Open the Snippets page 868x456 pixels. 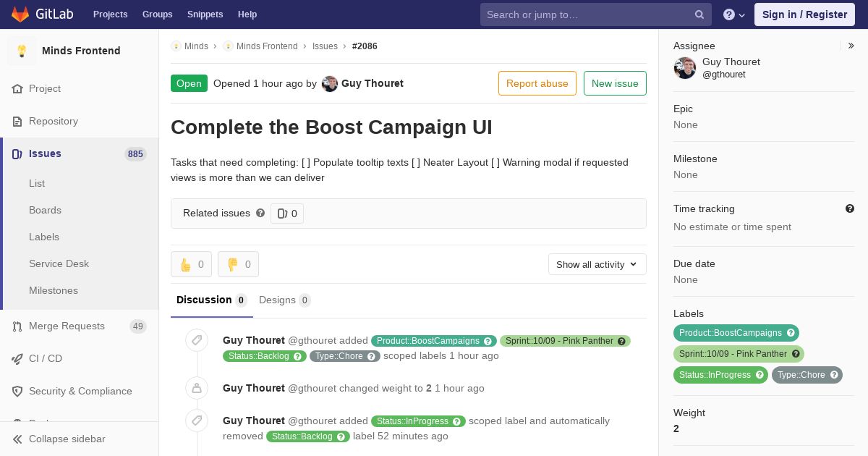(205, 14)
